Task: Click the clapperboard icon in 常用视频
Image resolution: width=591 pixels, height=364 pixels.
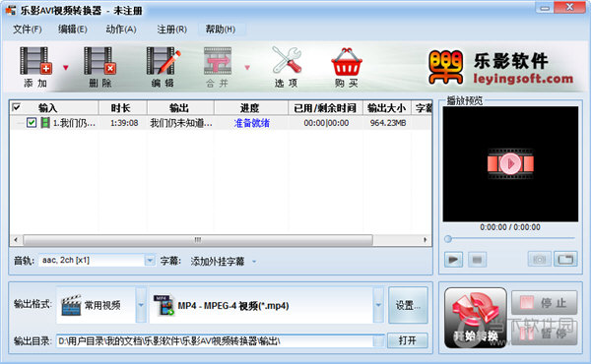Action: pyautogui.click(x=71, y=305)
